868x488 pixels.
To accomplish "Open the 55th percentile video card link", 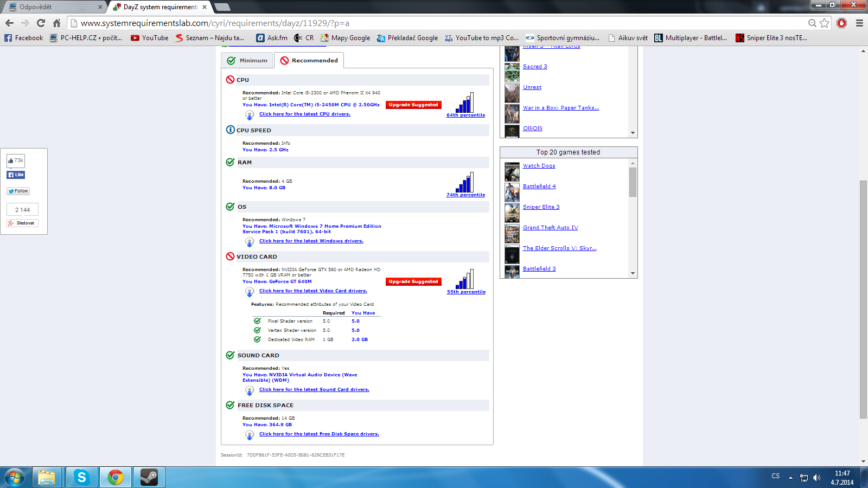I will tap(466, 292).
